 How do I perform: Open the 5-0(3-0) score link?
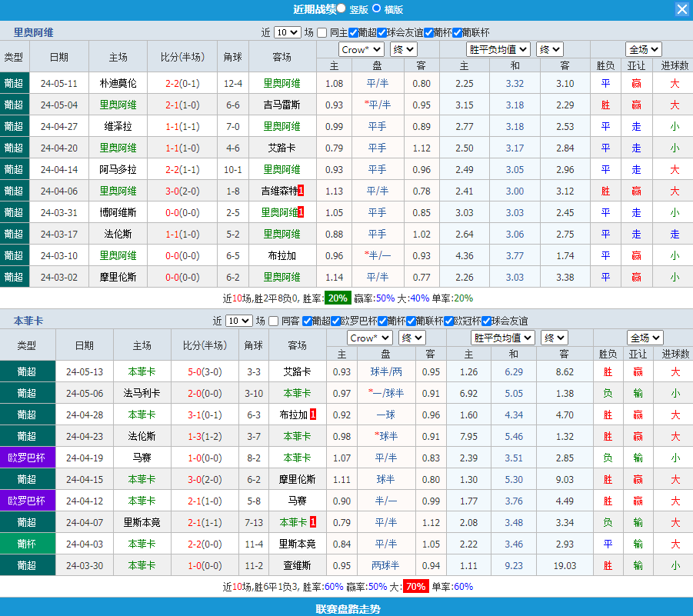pos(205,371)
